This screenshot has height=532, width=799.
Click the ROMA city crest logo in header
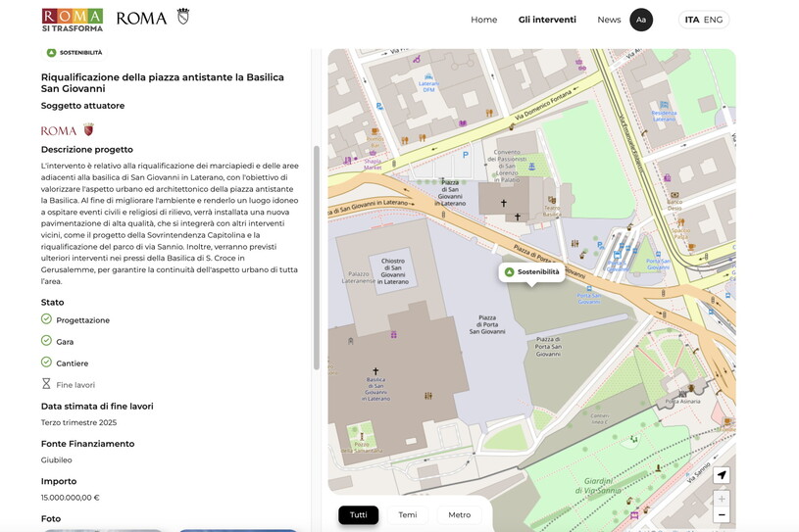[152, 18]
